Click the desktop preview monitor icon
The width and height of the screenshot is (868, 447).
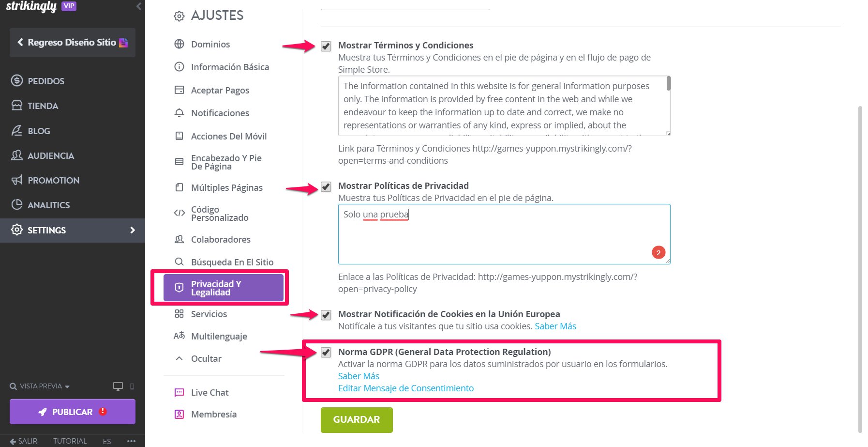[118, 386]
